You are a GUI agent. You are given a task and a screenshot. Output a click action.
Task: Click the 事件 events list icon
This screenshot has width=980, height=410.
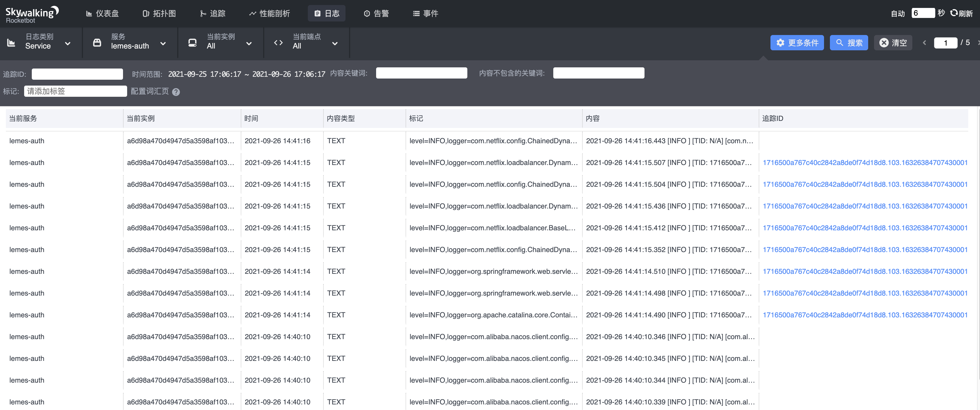tap(417, 14)
